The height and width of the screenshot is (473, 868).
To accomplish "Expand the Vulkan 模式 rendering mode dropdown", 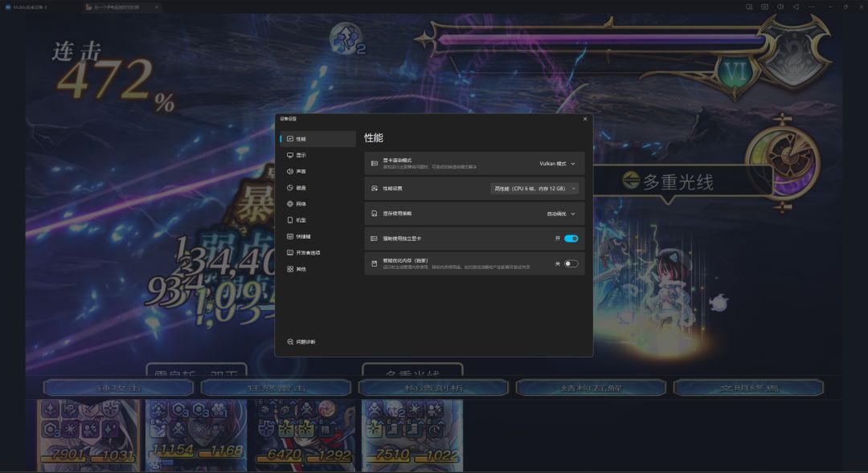I will coord(558,164).
